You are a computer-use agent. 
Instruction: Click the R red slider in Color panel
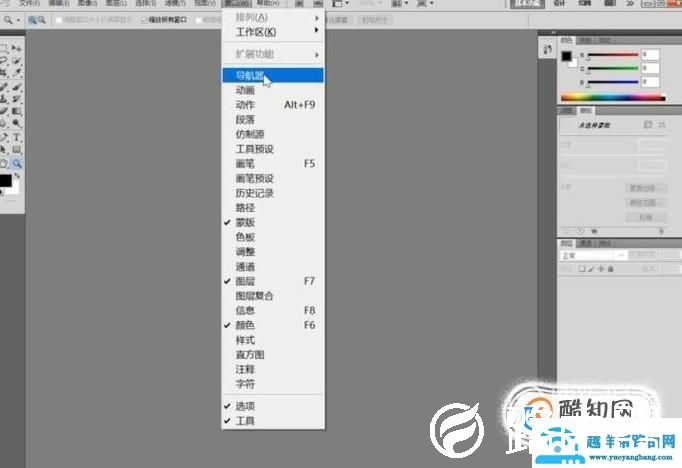pyautogui.click(x=613, y=55)
